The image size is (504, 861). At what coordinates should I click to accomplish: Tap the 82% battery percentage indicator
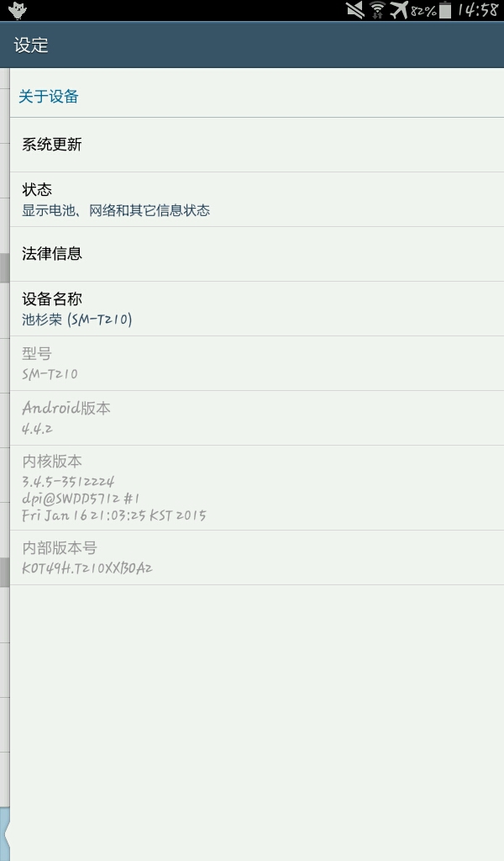click(424, 11)
